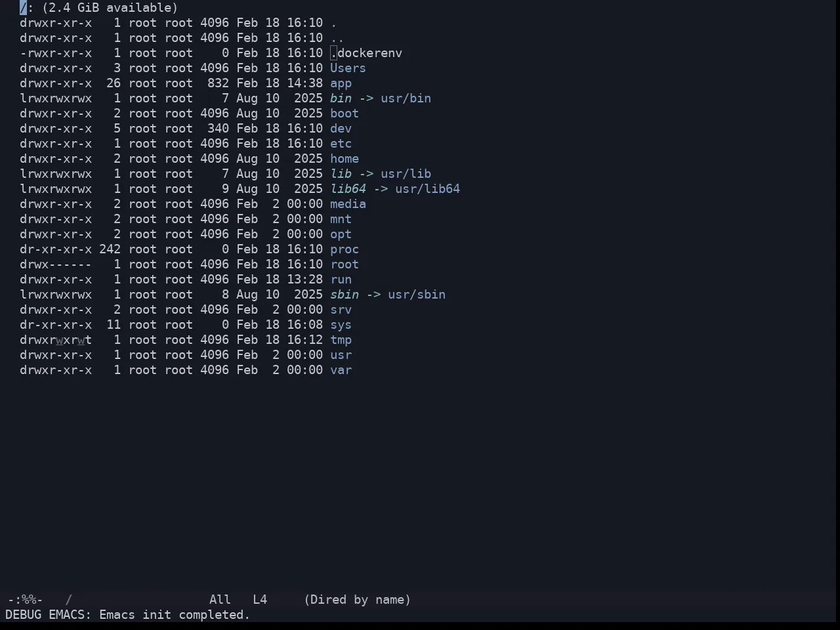Click permissions 'drwx------' of root row

pyautogui.click(x=56, y=264)
